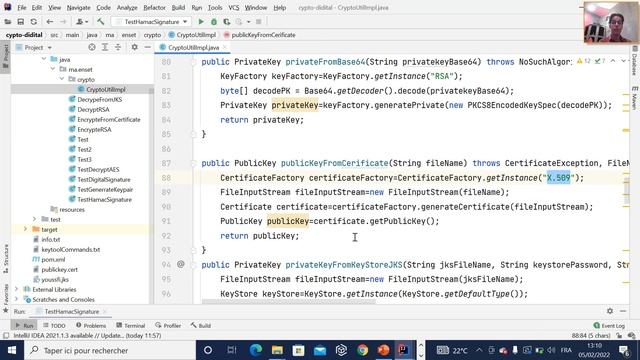Screen dimensions: 640x360
Task: Expand the test folder node
Action: tap(34, 219)
